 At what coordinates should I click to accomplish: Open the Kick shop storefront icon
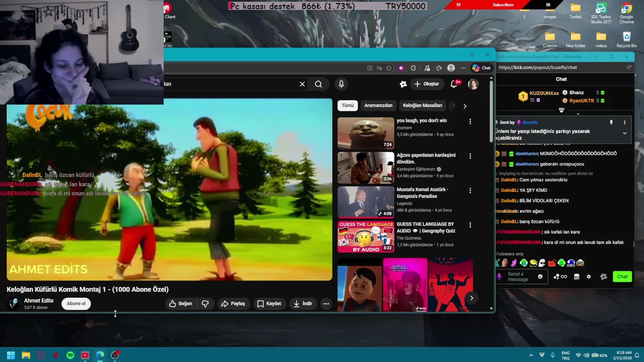point(577,277)
